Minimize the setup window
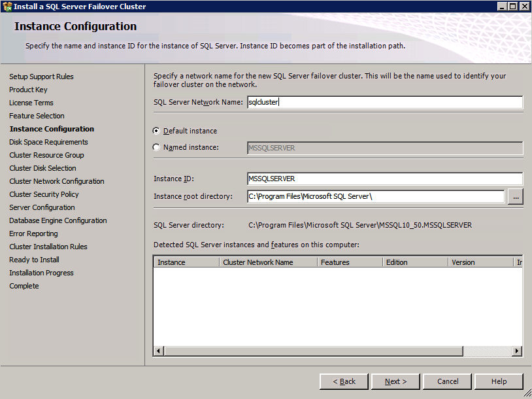 click(x=502, y=7)
